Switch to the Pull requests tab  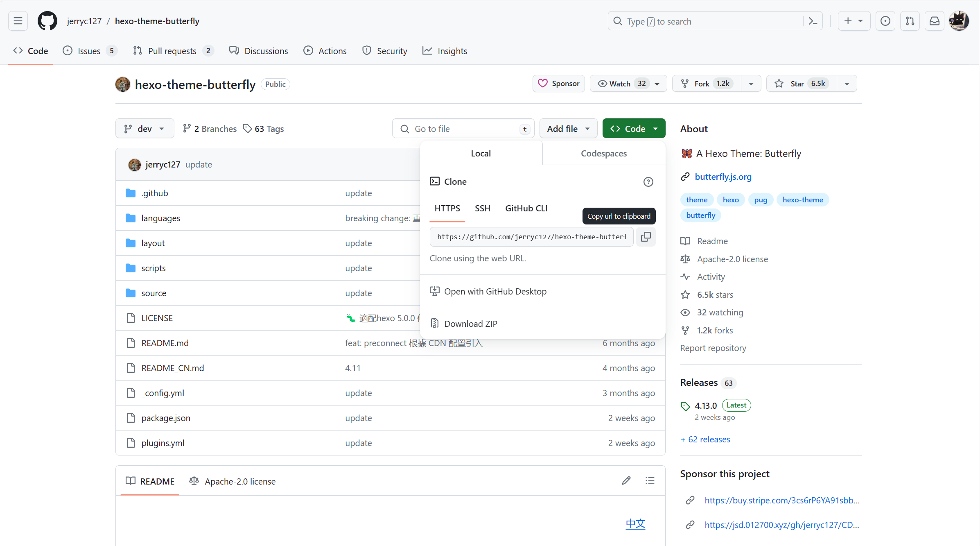(173, 51)
